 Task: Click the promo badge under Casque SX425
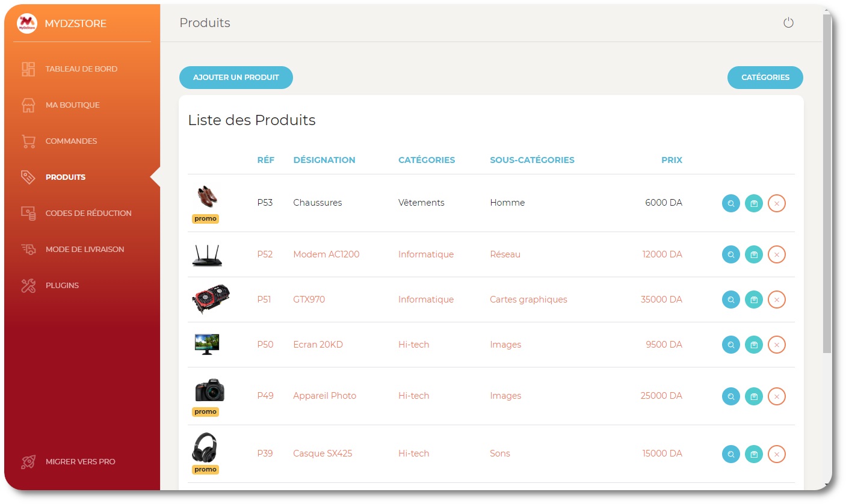point(205,469)
